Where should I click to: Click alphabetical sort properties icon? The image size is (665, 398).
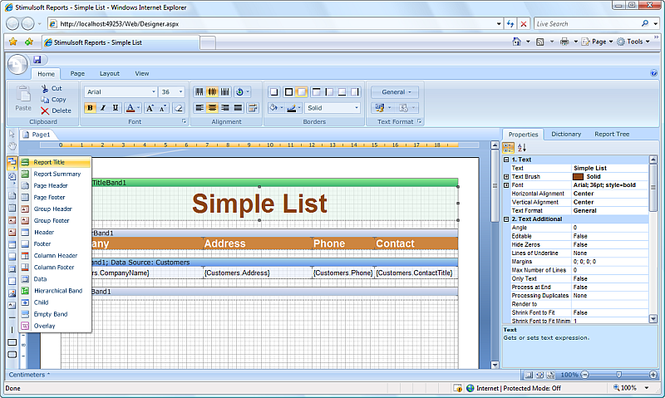pyautogui.click(x=522, y=148)
